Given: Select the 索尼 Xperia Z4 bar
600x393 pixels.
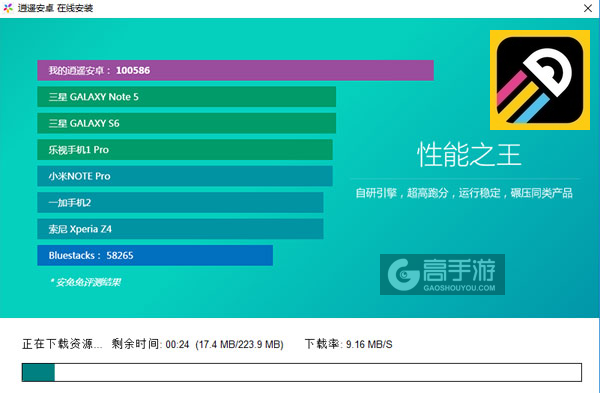Looking at the screenshot, I should coord(180,229).
